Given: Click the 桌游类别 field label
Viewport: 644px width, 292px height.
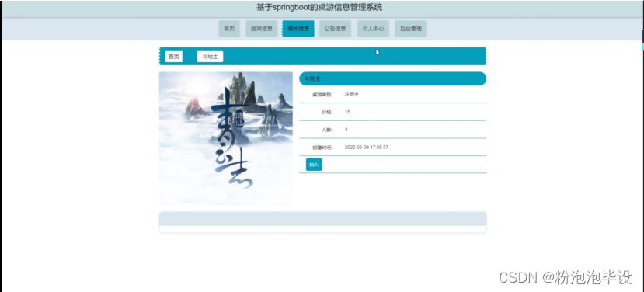Looking at the screenshot, I should (323, 95).
